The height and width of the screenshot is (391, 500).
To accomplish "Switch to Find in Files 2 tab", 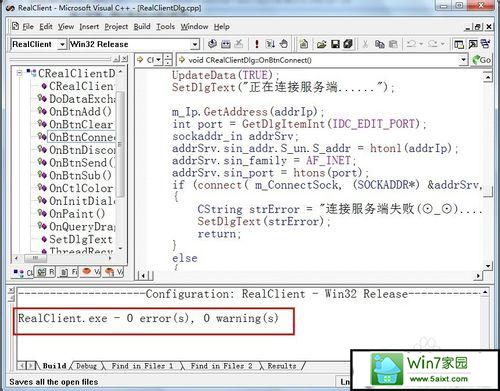I will point(221,366).
